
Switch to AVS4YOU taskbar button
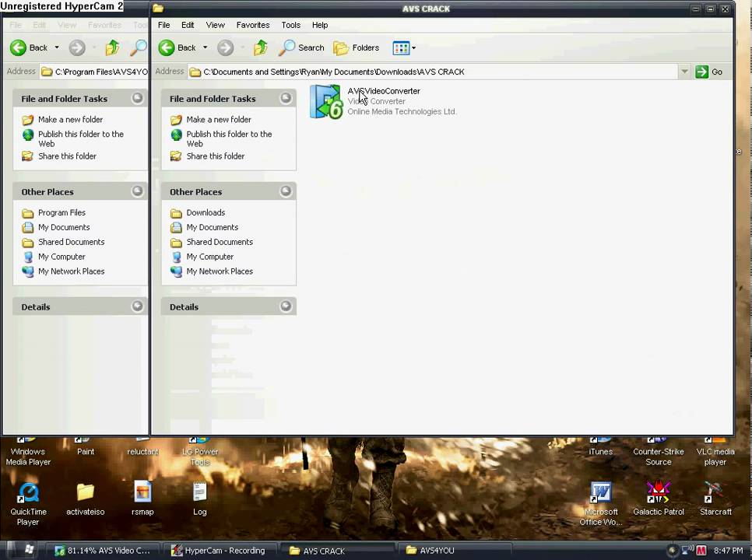pos(455,551)
